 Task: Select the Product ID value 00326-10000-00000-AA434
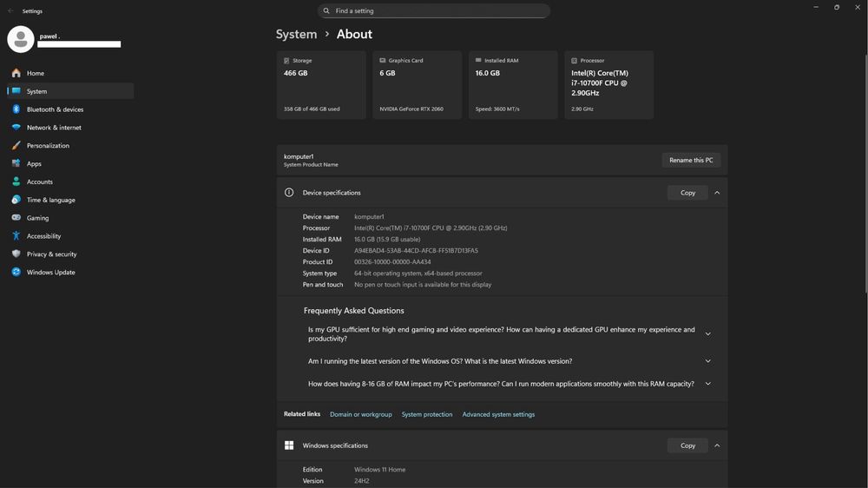392,262
